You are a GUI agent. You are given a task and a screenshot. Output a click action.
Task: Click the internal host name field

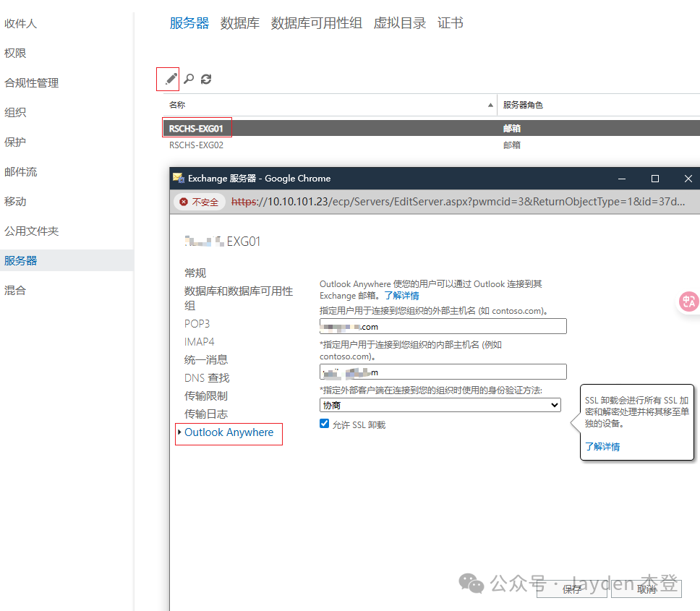point(443,372)
